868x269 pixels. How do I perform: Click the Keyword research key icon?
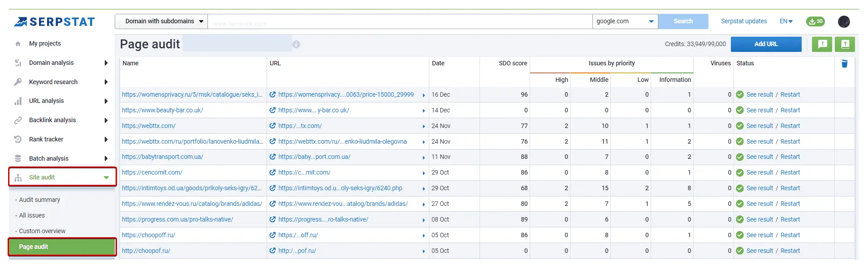point(18,82)
